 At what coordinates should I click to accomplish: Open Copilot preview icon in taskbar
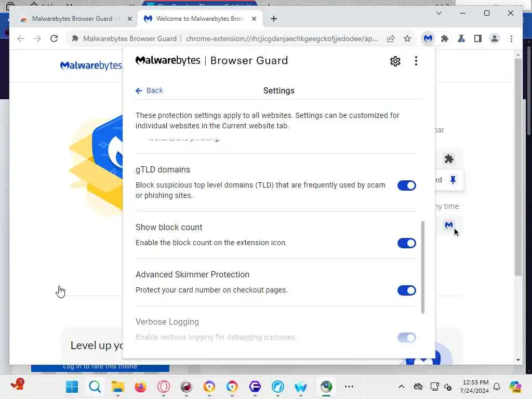515,387
